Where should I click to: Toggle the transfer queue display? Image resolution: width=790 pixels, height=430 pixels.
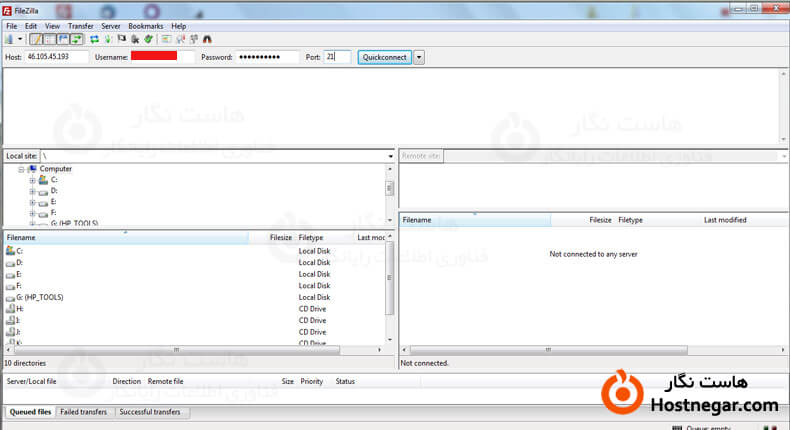coord(77,39)
